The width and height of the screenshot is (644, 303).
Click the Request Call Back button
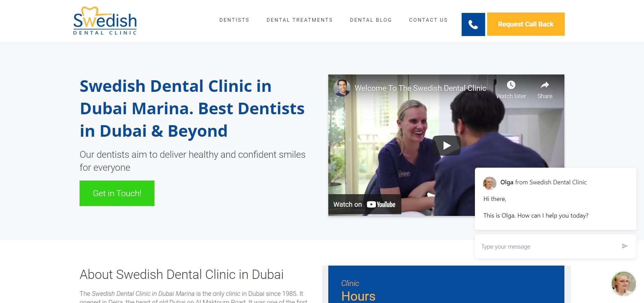click(x=526, y=24)
